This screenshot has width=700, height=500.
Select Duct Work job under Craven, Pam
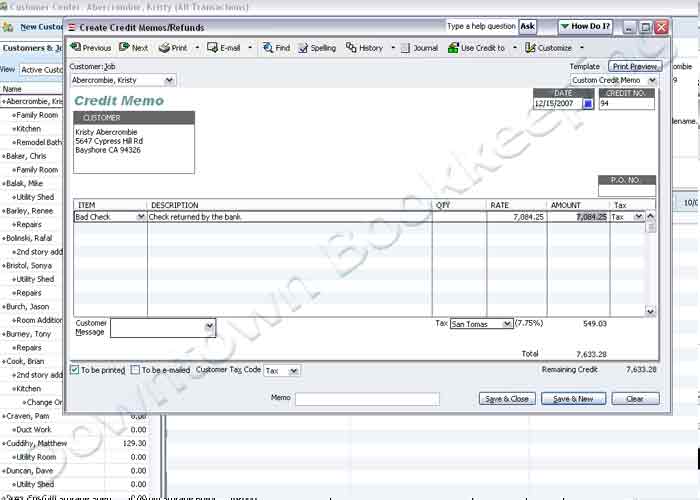pos(33,430)
